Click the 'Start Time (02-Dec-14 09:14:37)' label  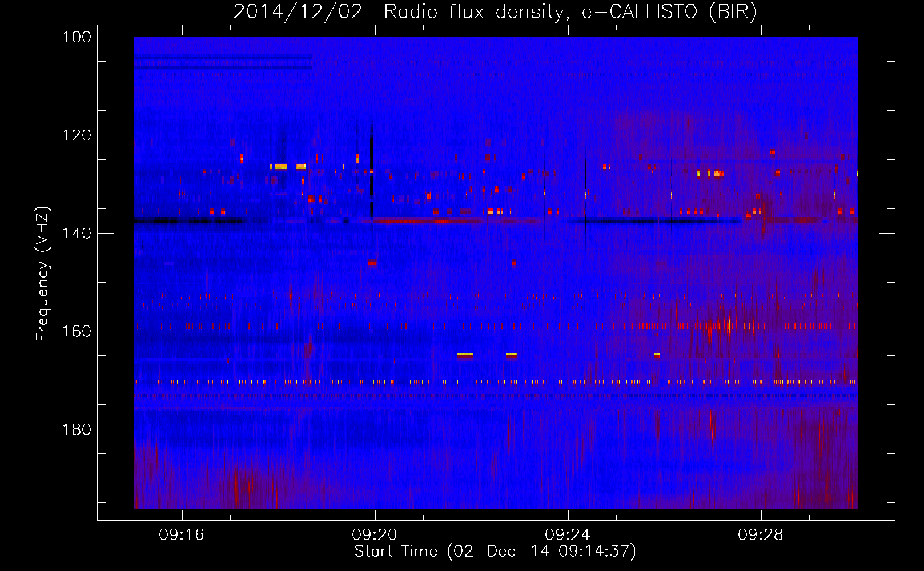(x=495, y=552)
